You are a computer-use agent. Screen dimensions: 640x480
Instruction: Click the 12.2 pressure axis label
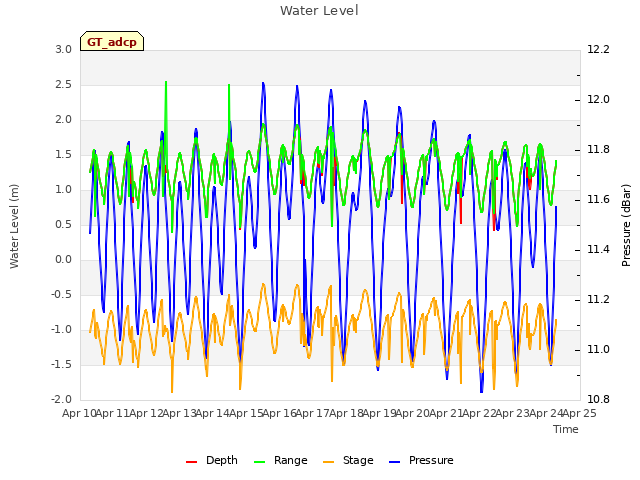tap(598, 49)
